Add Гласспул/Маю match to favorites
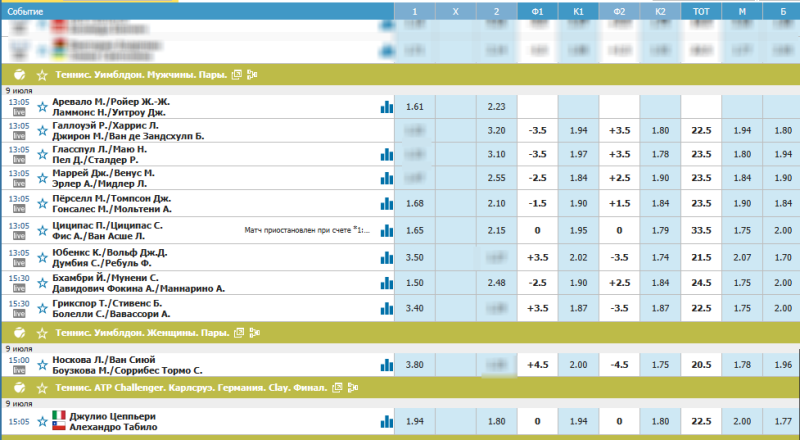 point(42,154)
